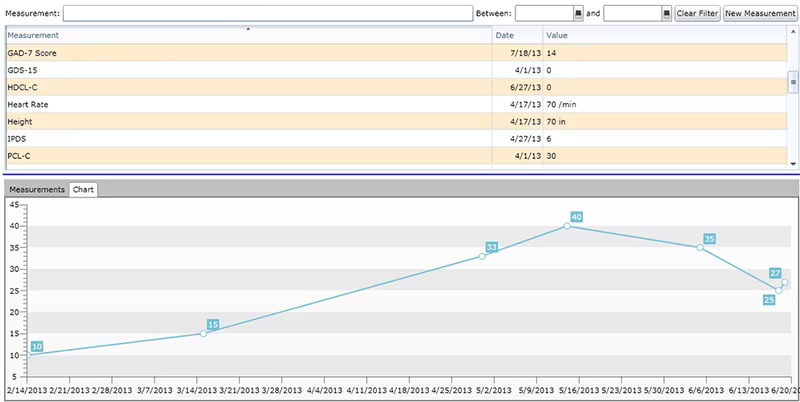The width and height of the screenshot is (800, 402).
Task: Click the chart peak point labeled 40
Action: [x=567, y=226]
